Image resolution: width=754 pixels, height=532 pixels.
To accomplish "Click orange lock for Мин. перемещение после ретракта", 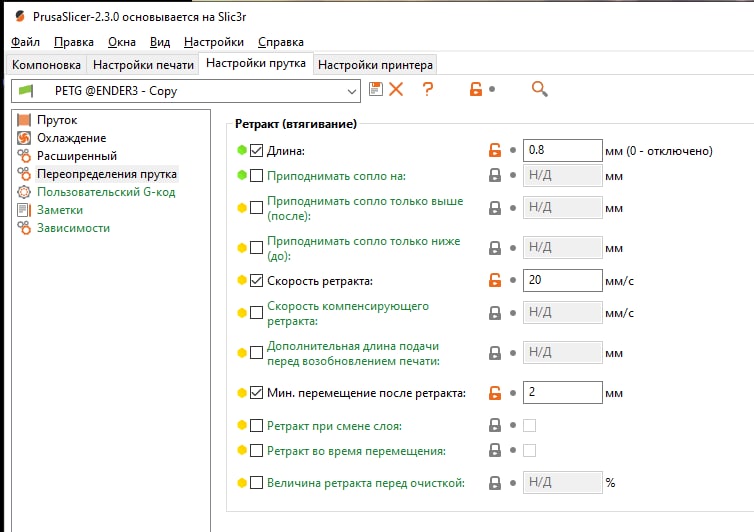I will (495, 393).
